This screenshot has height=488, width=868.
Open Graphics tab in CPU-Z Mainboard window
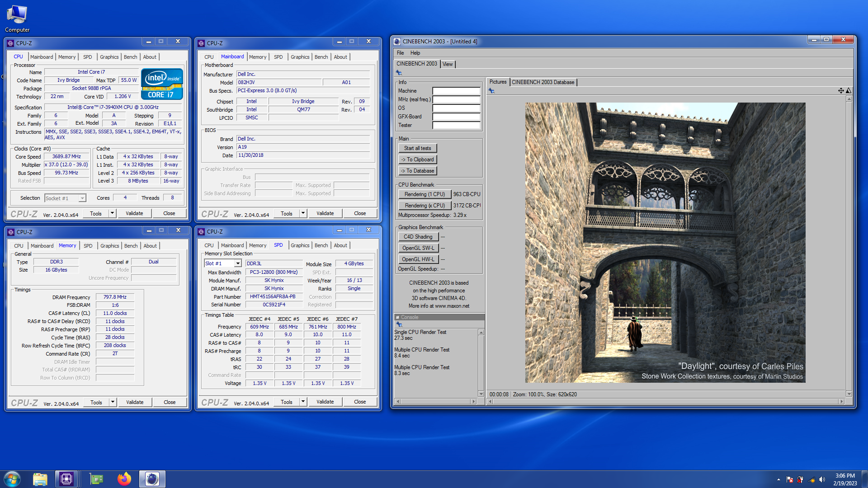pos(300,57)
